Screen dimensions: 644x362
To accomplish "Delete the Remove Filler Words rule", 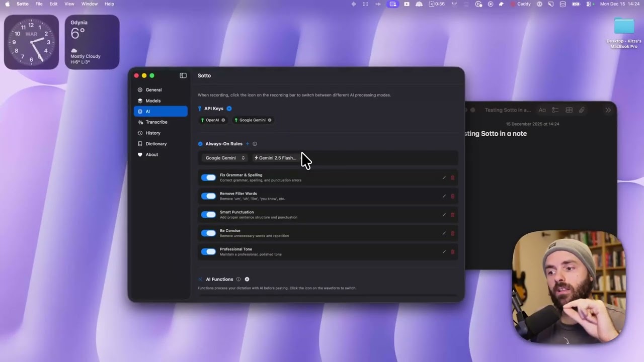I will click(x=452, y=196).
